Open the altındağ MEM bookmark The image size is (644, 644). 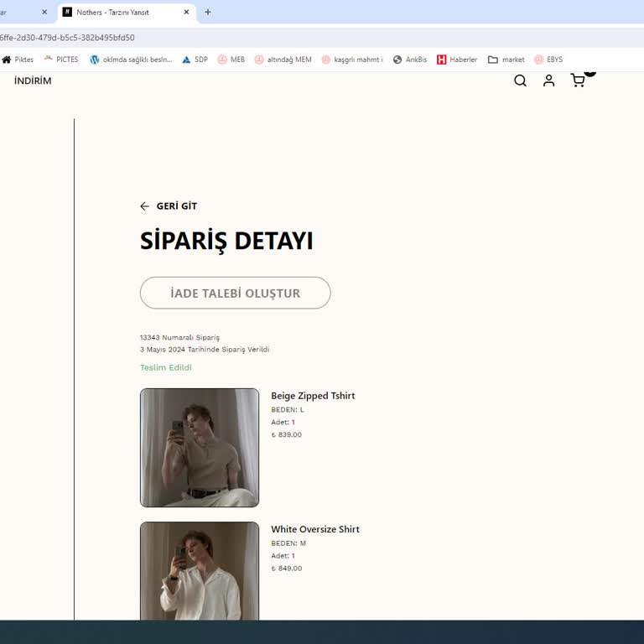tap(283, 60)
